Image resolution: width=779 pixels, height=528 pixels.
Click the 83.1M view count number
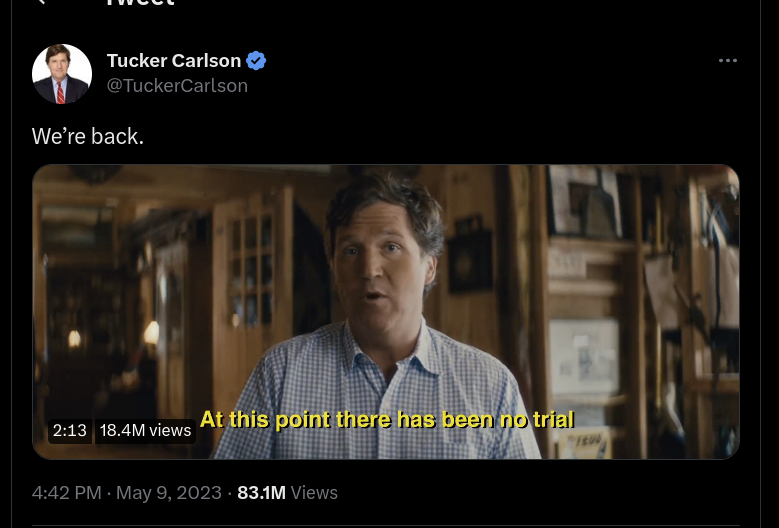click(261, 493)
